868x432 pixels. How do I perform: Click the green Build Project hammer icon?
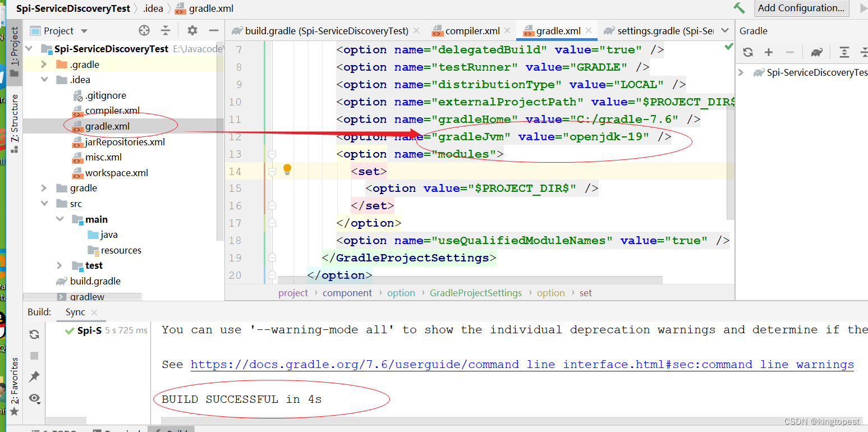point(739,8)
